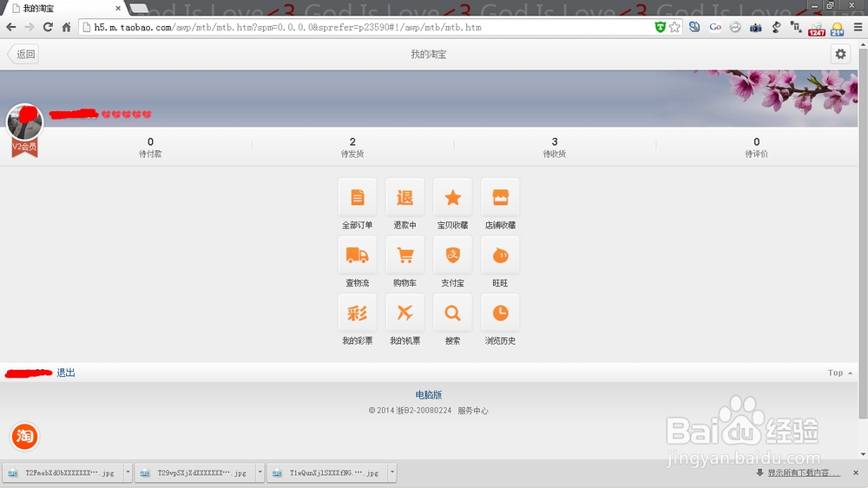
Task: Open a new tab with the new-tab button
Action: pyautogui.click(x=138, y=9)
